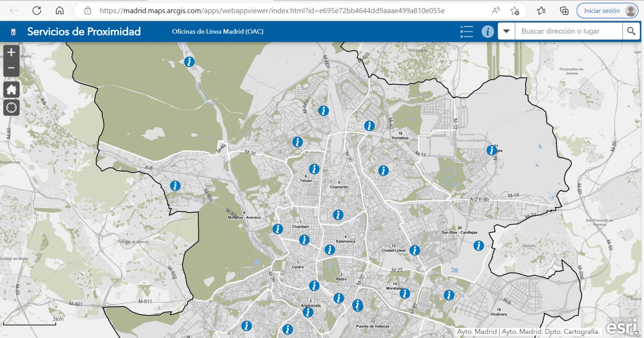This screenshot has width=644, height=338.
Task: Click the search magnifier button
Action: tap(631, 31)
